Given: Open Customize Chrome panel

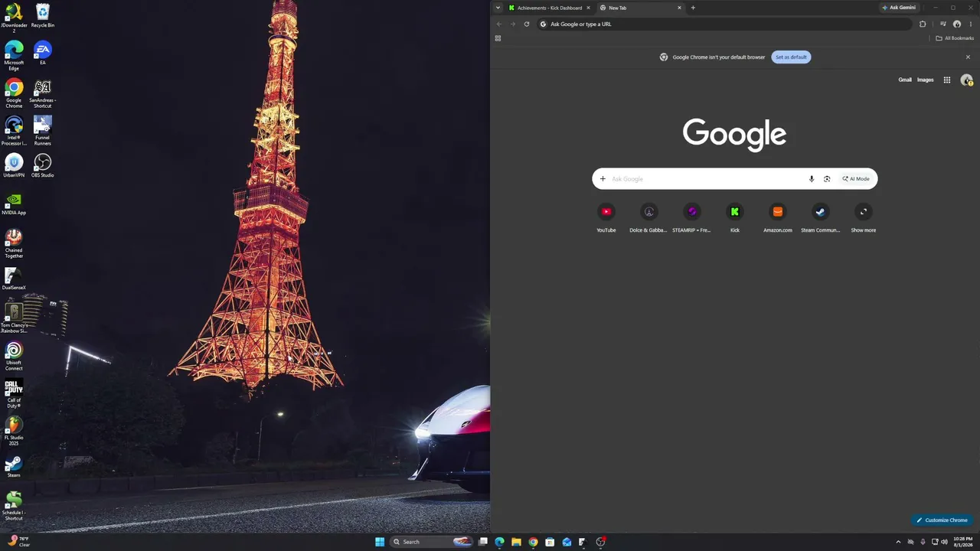Looking at the screenshot, I should point(942,520).
